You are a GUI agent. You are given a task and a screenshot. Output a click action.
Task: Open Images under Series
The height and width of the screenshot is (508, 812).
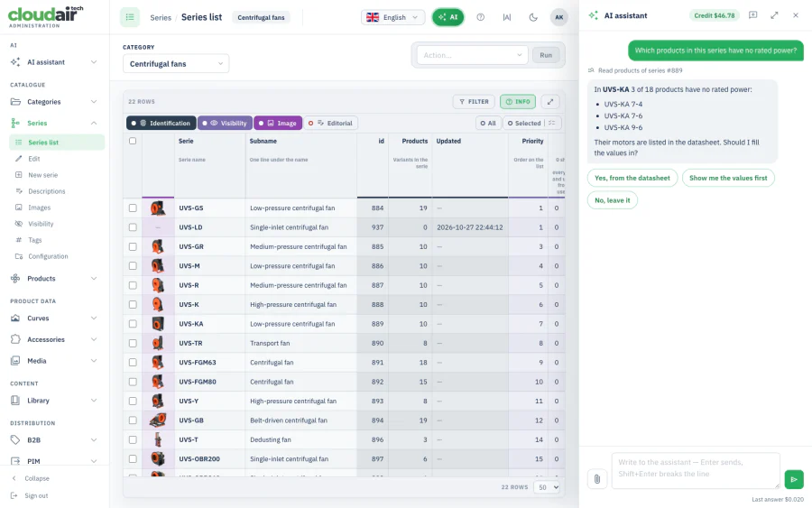click(x=40, y=208)
